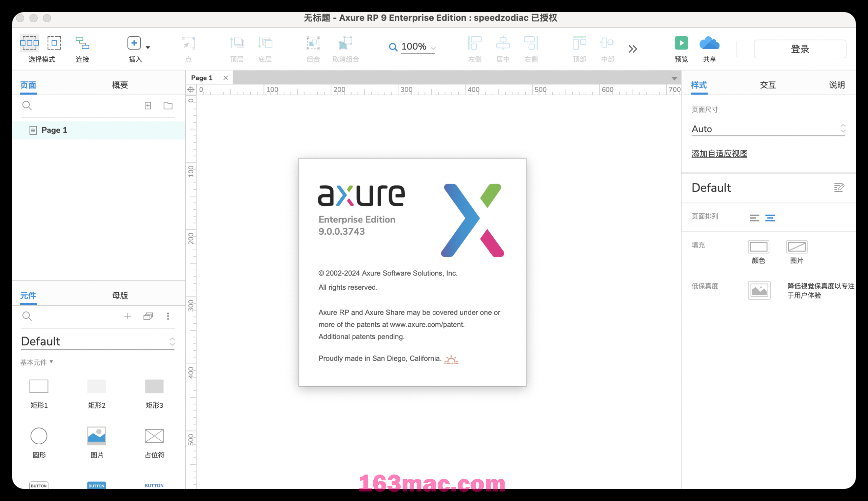The height and width of the screenshot is (501, 868).
Task: Select the contained selection mode icon
Action: pyautogui.click(x=54, y=43)
